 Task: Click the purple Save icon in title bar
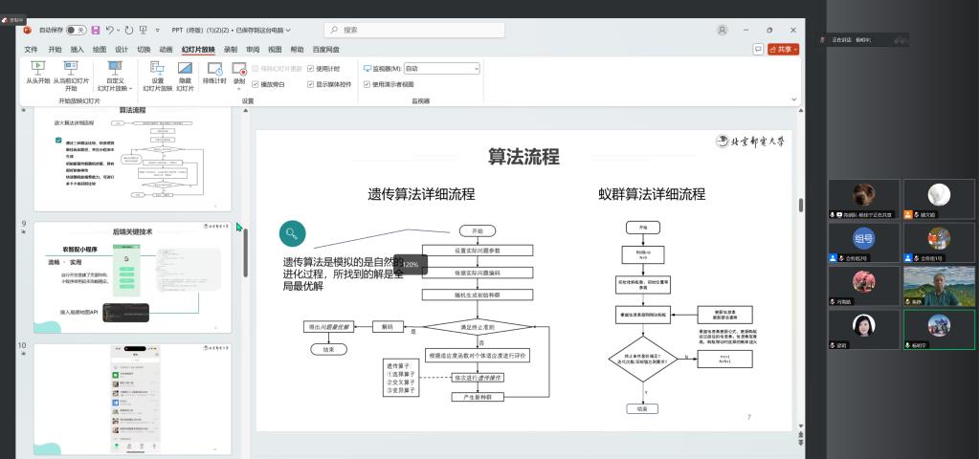coord(96,30)
